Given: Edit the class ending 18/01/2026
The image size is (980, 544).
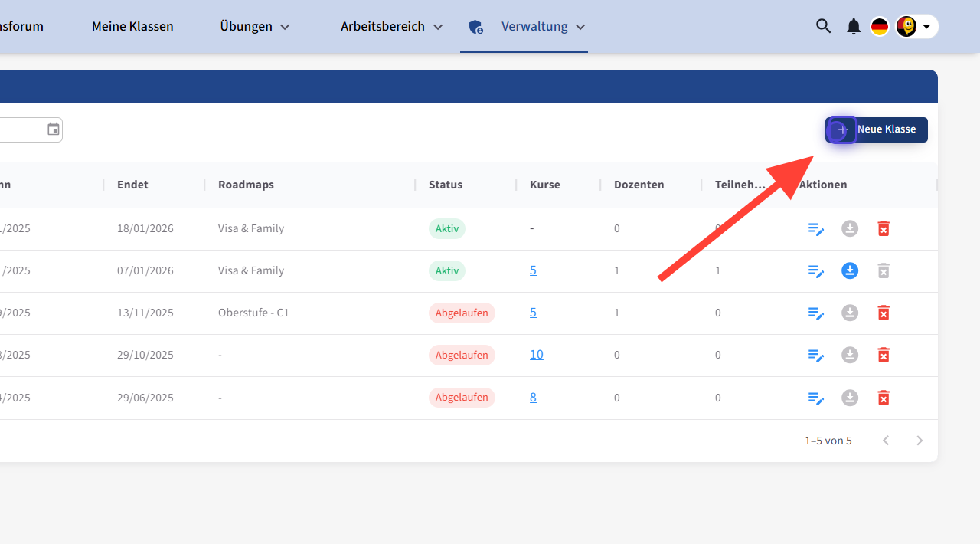Looking at the screenshot, I should coord(816,229).
